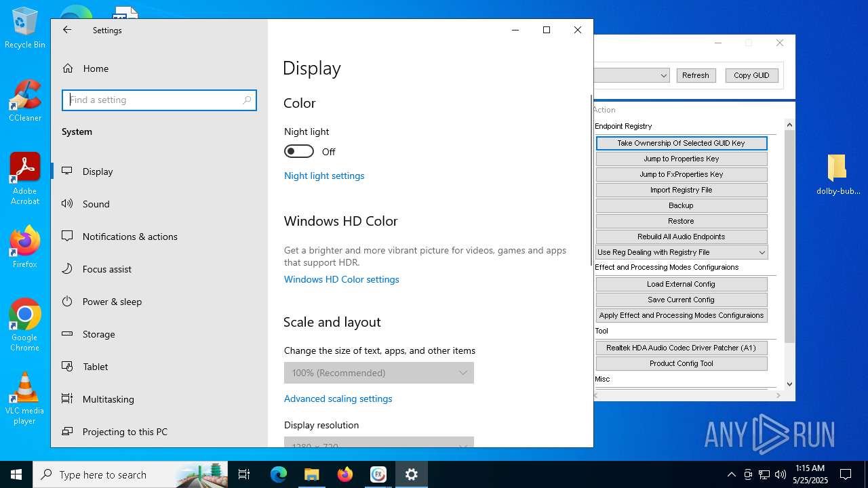
Task: Click the Storage drive icon
Action: 67,334
